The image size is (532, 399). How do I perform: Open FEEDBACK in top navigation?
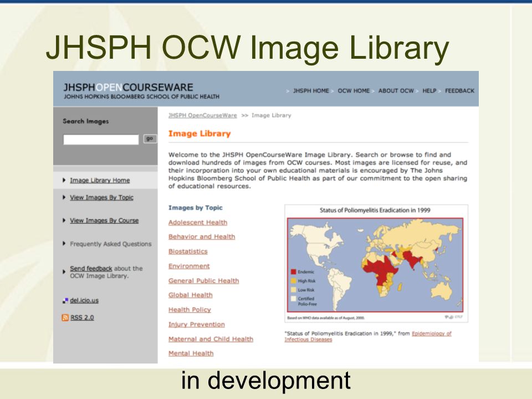tap(459, 90)
